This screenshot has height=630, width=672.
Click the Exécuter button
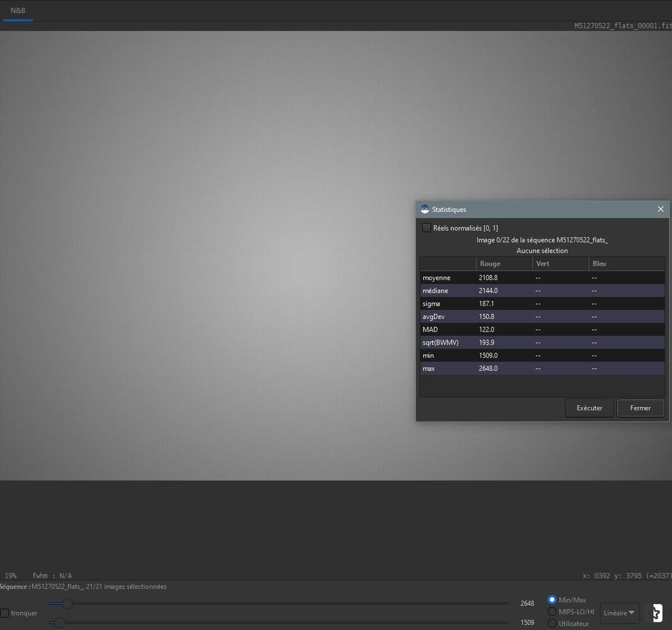589,408
